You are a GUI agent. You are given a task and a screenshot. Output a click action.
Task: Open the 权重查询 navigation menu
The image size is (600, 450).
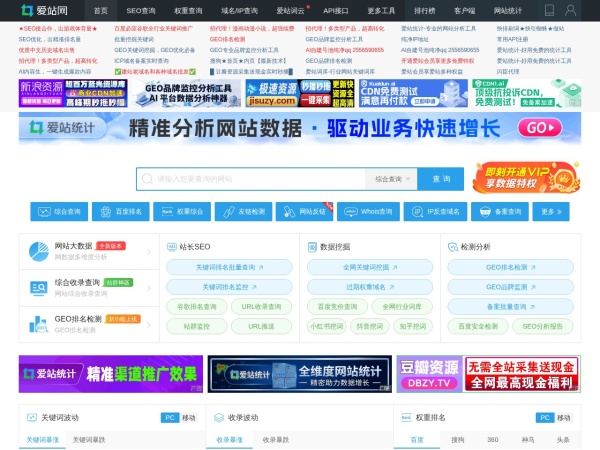click(x=188, y=11)
